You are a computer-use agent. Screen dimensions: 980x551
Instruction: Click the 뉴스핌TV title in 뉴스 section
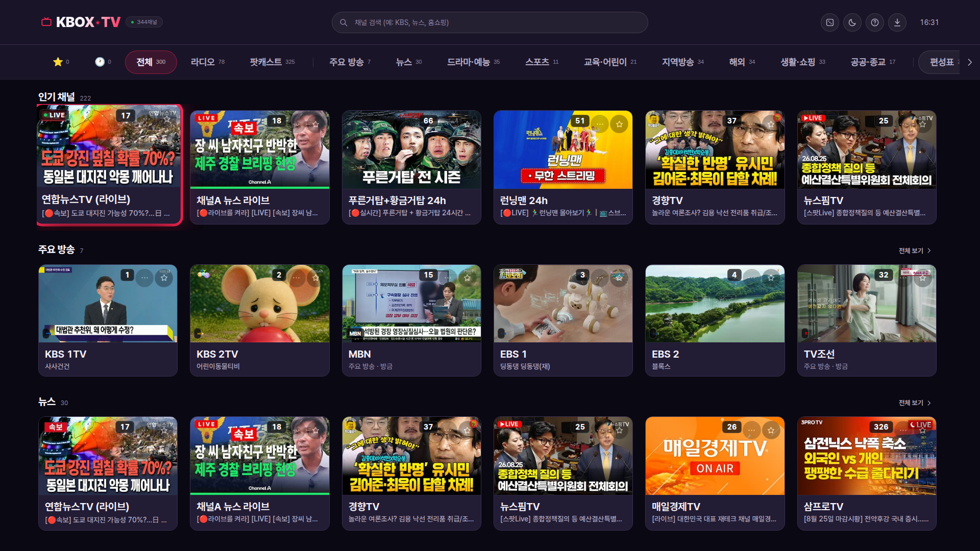click(520, 507)
